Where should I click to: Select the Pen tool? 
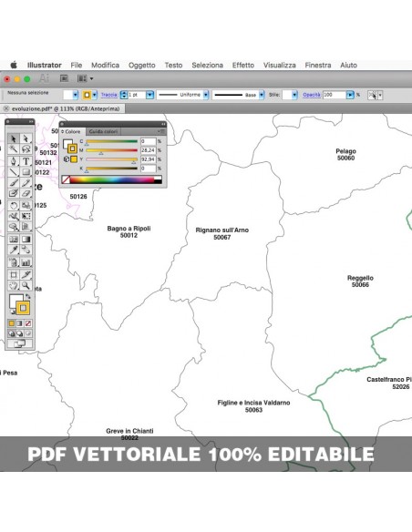pyautogui.click(x=14, y=161)
